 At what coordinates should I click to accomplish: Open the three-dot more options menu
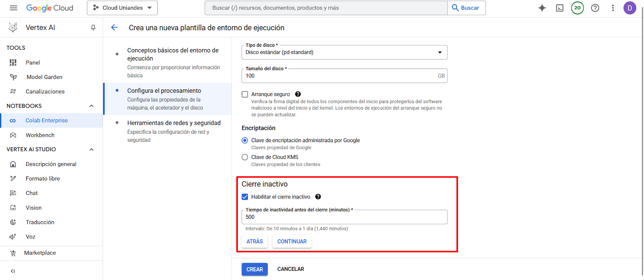[x=613, y=8]
